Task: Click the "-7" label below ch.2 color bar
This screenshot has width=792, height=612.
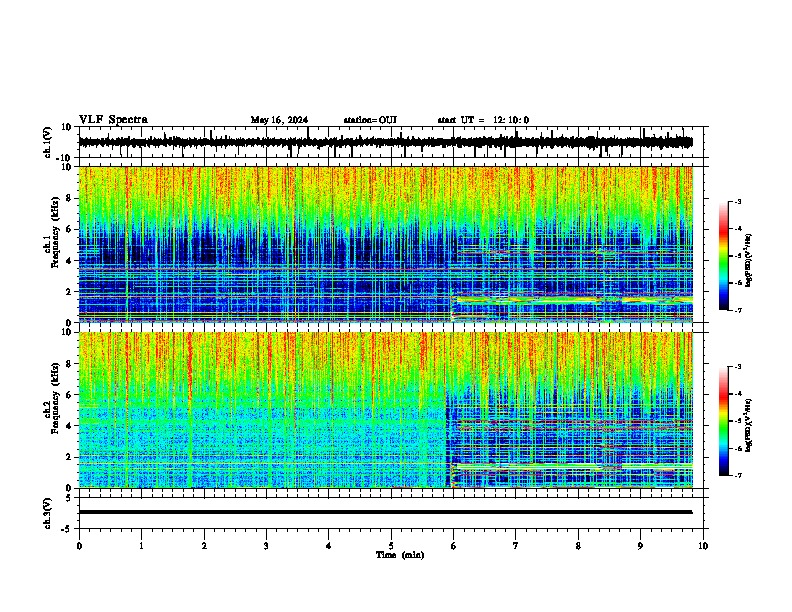Action: 737,475
